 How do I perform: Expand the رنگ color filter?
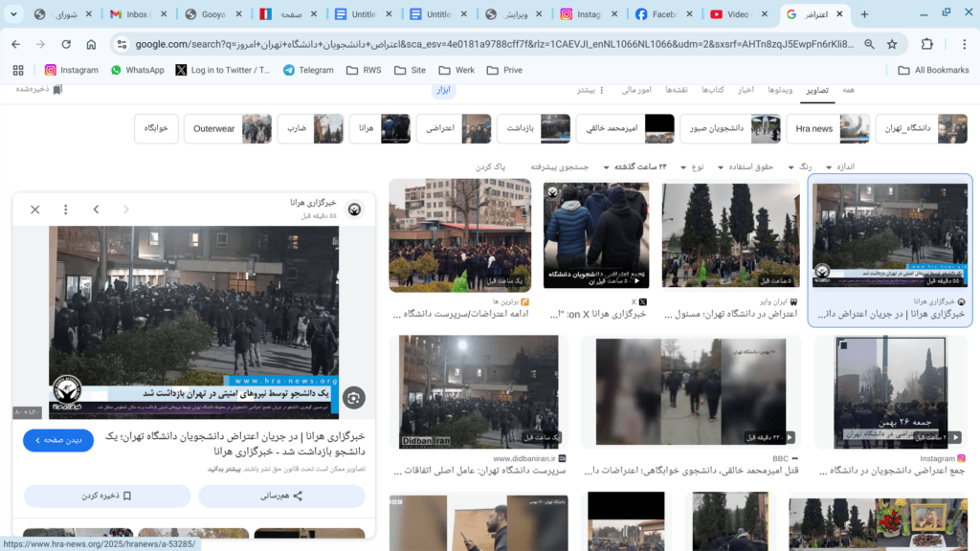[x=800, y=166]
